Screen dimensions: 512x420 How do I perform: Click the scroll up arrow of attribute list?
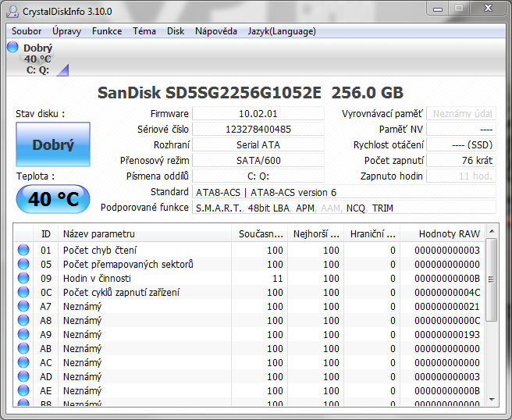pos(492,233)
